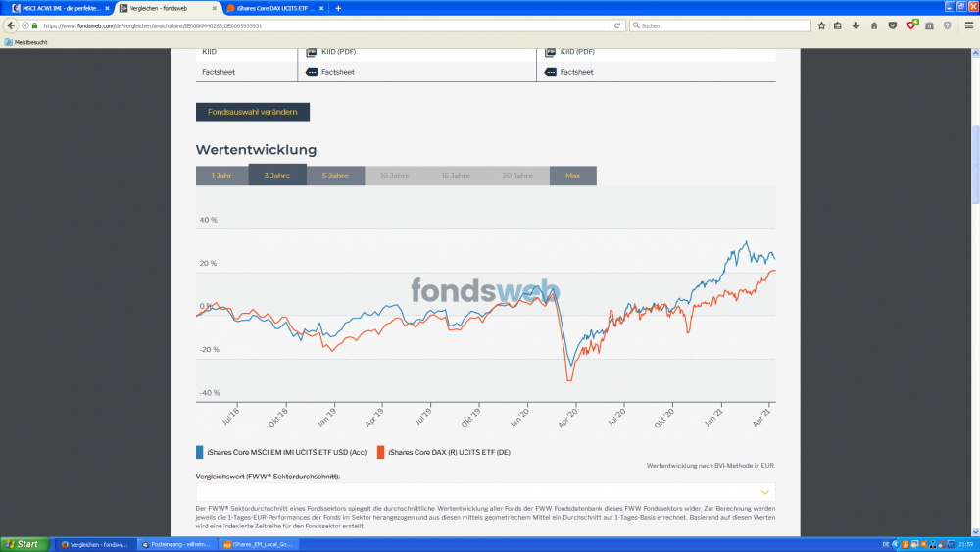Switch to iShares_EM_Local_Go taskbar PDF window
Image resolution: width=980 pixels, height=552 pixels.
click(258, 544)
